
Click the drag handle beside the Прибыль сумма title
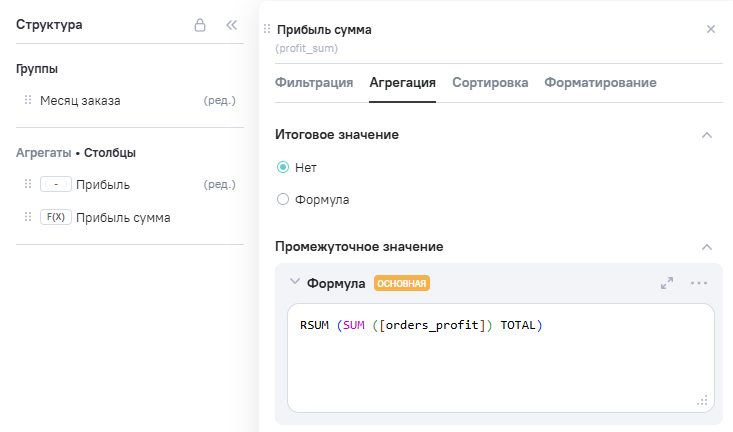pyautogui.click(x=267, y=29)
